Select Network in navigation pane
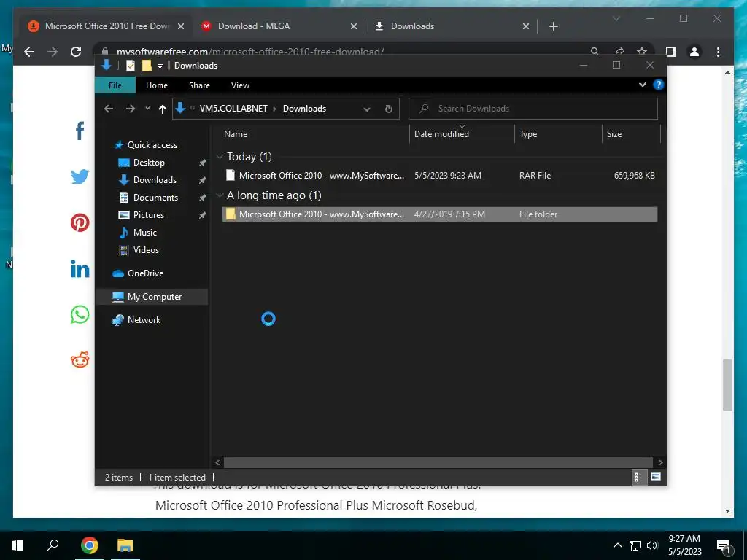The height and width of the screenshot is (560, 747). [x=144, y=320]
